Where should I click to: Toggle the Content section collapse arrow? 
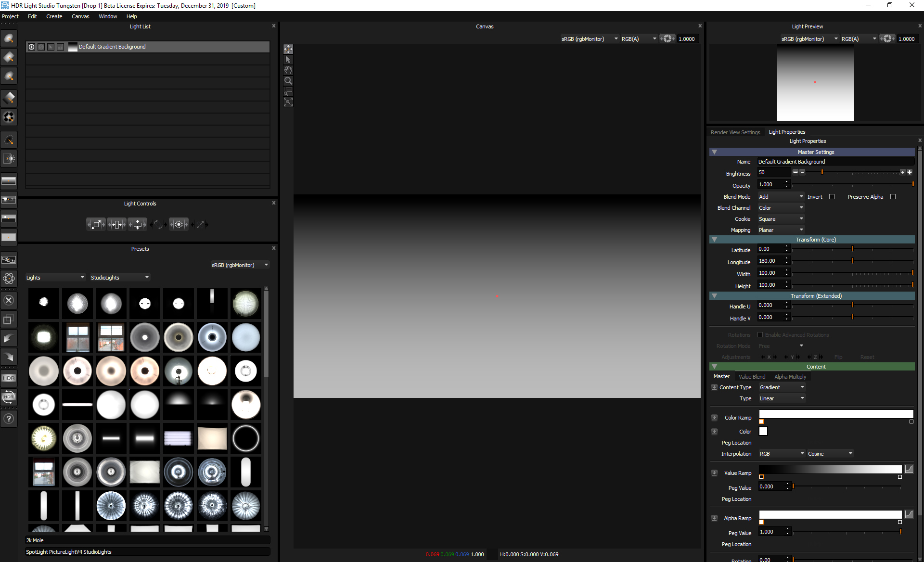click(714, 366)
